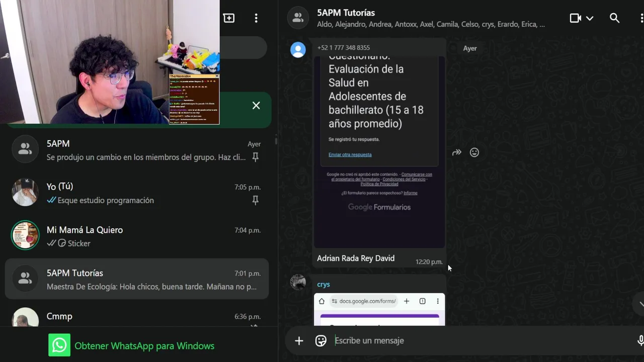The image size is (644, 362).
Task: Click Obtener WhatsApp para Windows link
Action: pos(144,346)
